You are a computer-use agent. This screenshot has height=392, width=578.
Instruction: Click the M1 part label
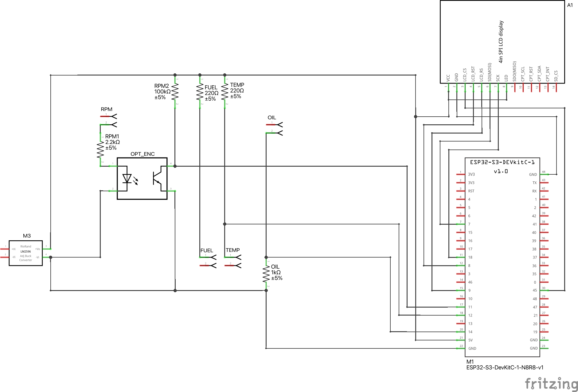tap(470, 362)
